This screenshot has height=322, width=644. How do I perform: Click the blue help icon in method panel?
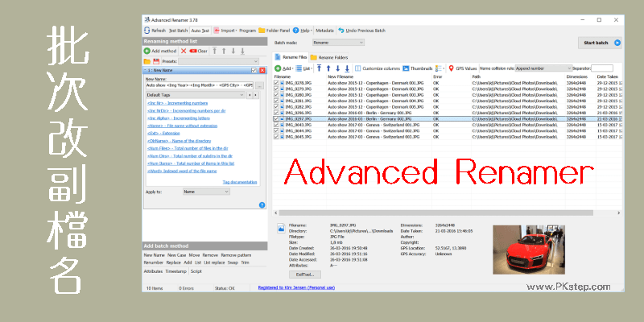pos(262,205)
